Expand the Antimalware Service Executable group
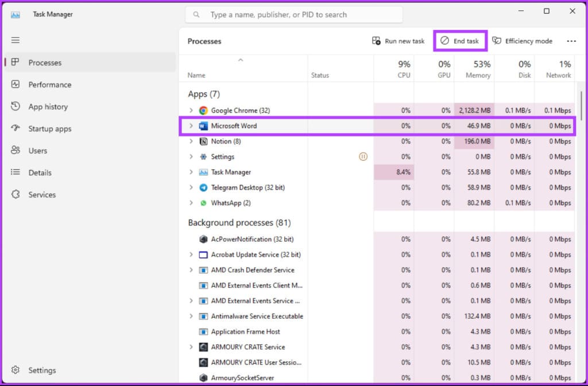 191,316
